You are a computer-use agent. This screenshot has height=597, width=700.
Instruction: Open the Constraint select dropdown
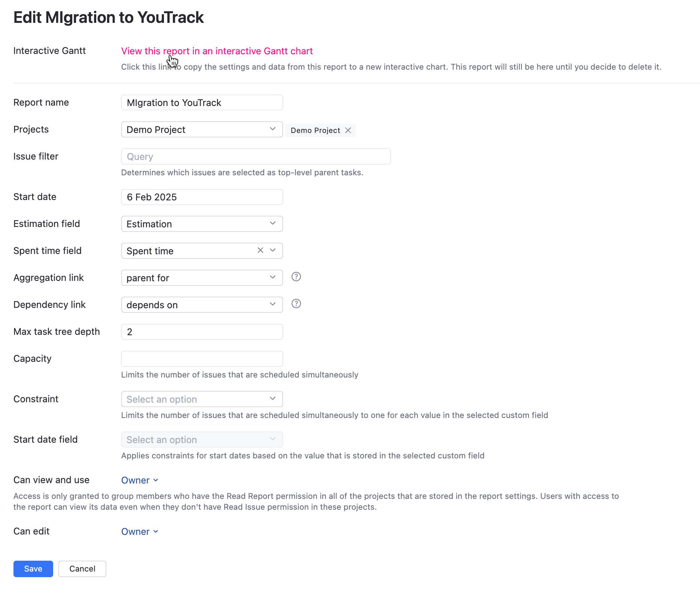click(x=202, y=399)
